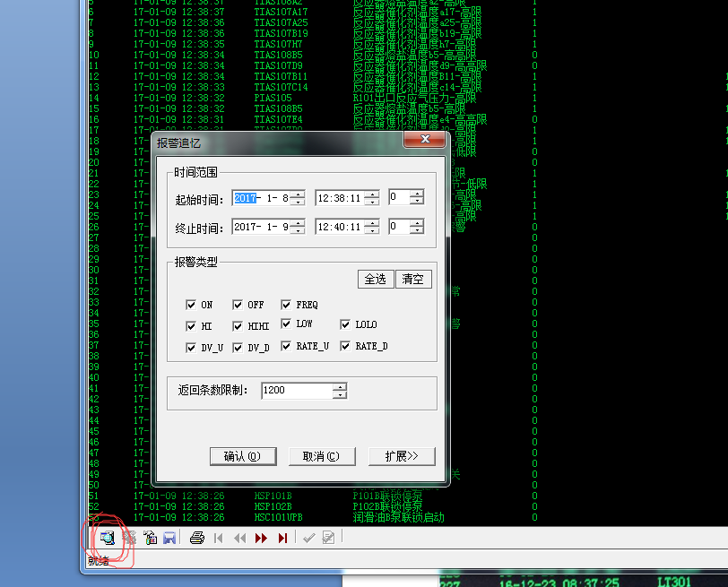Click the color settings icon in toolbar
Image resolution: width=728 pixels, height=587 pixels.
pos(150,538)
